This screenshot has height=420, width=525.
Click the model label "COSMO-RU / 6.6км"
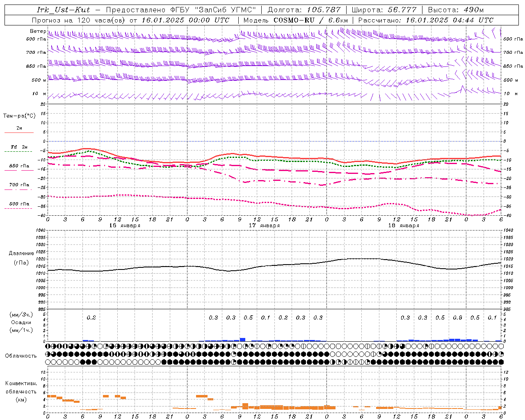point(311,20)
